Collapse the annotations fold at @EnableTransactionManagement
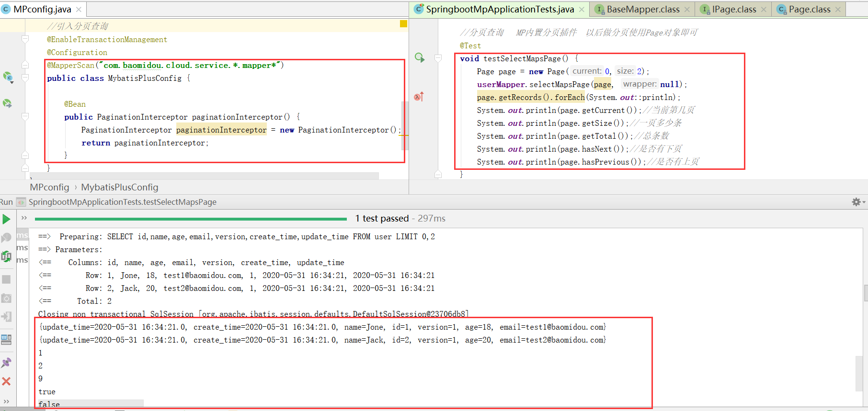The width and height of the screenshot is (868, 411). (x=25, y=39)
